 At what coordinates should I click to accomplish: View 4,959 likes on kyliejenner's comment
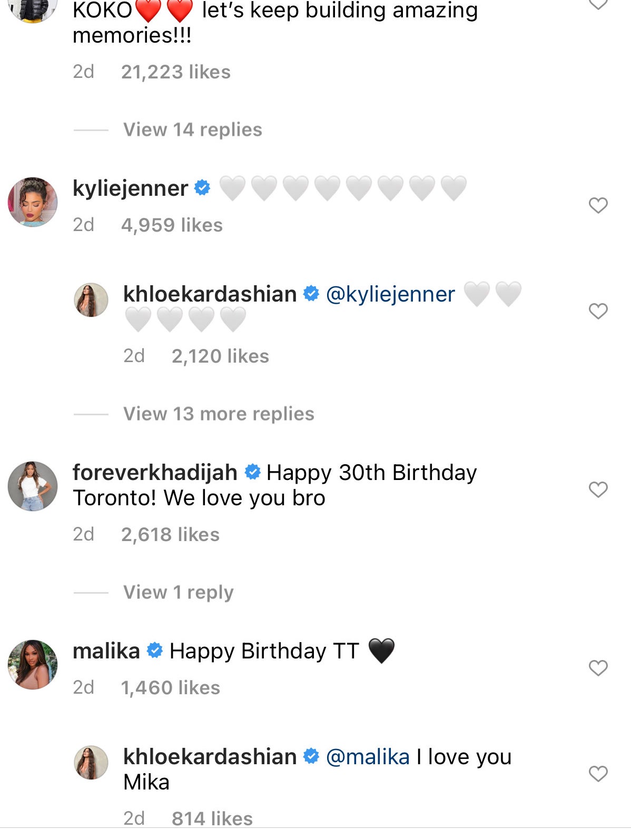click(172, 225)
